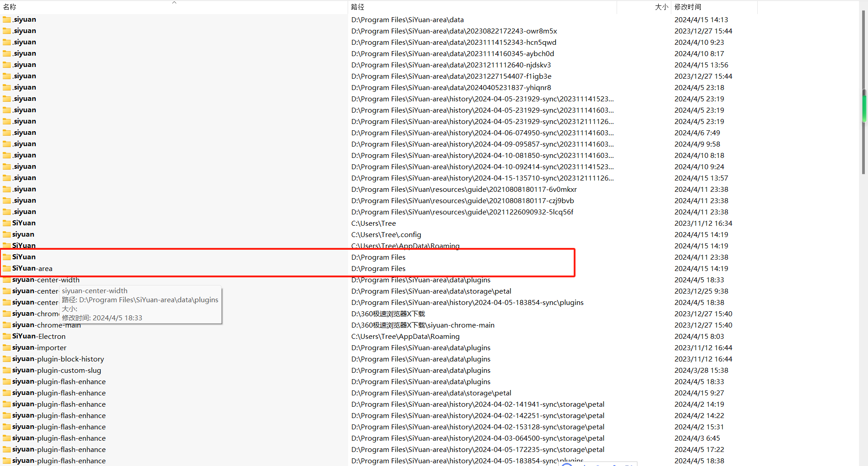Image resolution: width=868 pixels, height=466 pixels.
Task: Click the .siyuan folder icon for 20210808180117-czj9bvb
Action: (7, 201)
